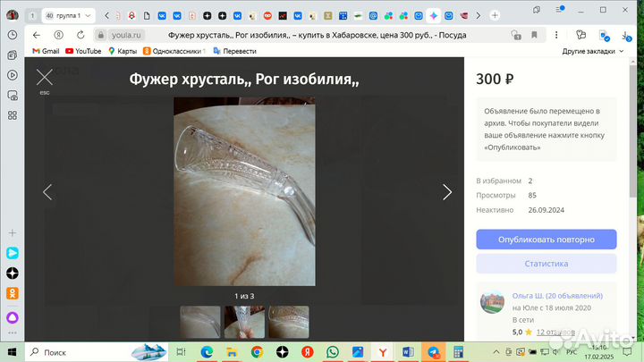Show hidden tray icons chevron
Viewport: 644px width, 362px height.
pos(496,352)
